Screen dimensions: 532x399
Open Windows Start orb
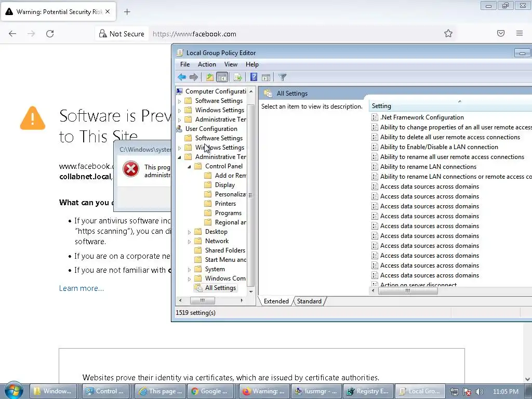14,391
